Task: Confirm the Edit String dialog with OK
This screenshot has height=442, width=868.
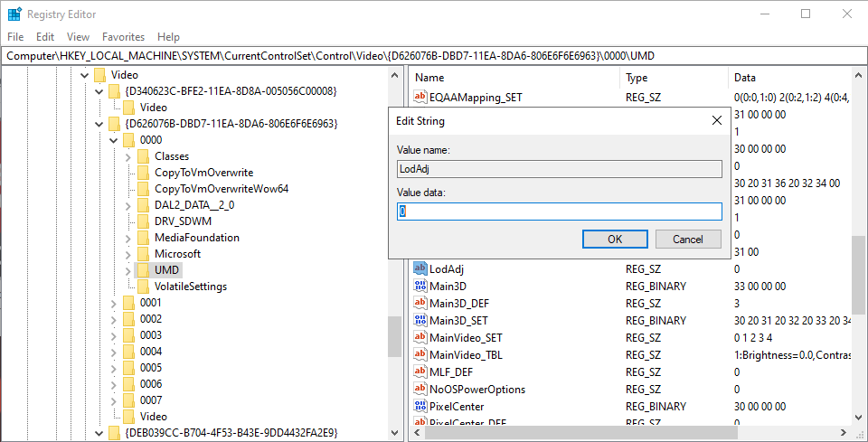Action: [615, 239]
